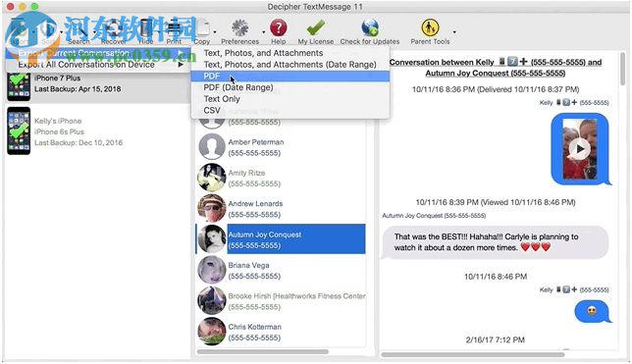Select Text, Photos, and Attachments (Date Range)

point(290,65)
